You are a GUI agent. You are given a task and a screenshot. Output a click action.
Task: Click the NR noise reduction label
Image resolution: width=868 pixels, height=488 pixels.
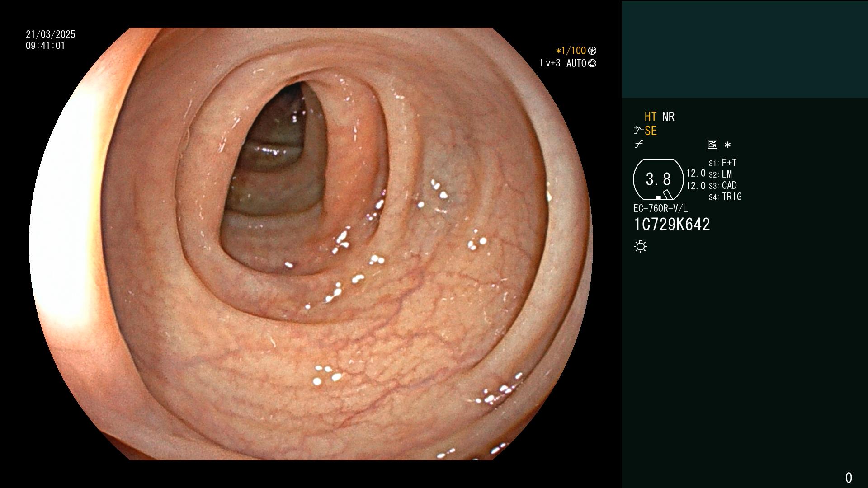tap(668, 117)
